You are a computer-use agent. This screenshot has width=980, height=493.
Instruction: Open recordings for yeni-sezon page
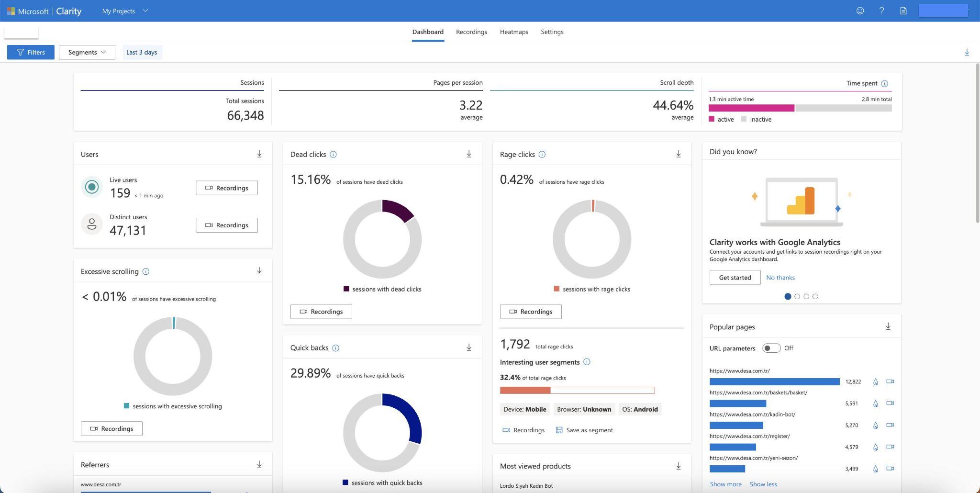[890, 469]
